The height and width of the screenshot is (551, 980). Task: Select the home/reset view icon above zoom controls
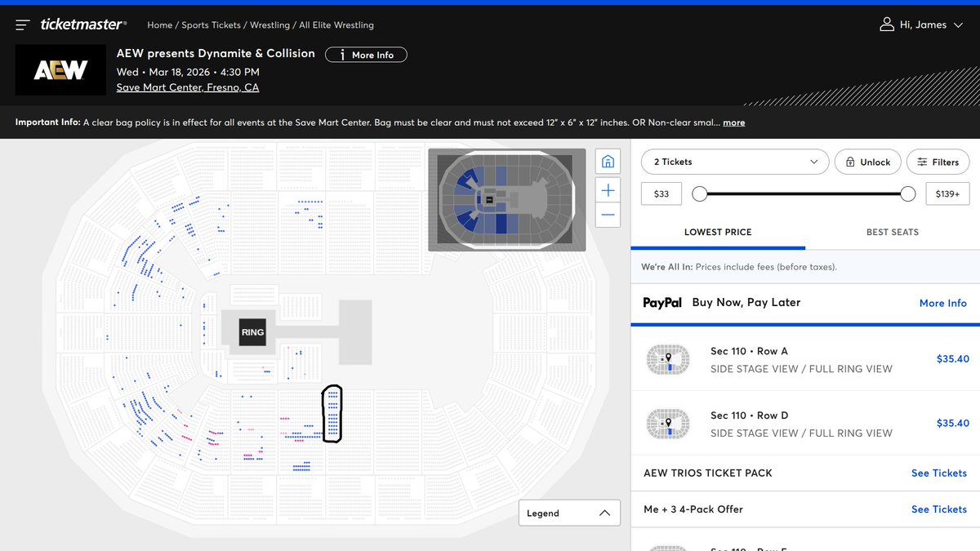pos(608,162)
